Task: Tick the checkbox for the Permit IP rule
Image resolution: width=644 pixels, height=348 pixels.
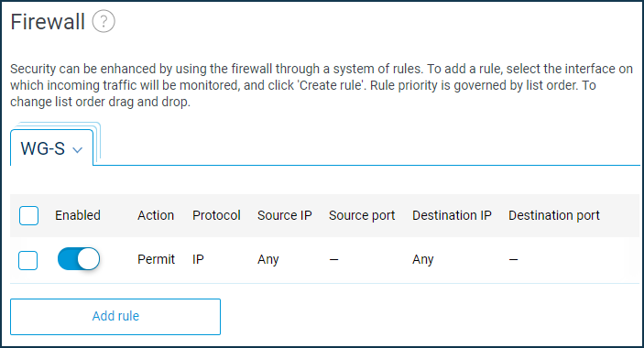Action: tap(27, 260)
